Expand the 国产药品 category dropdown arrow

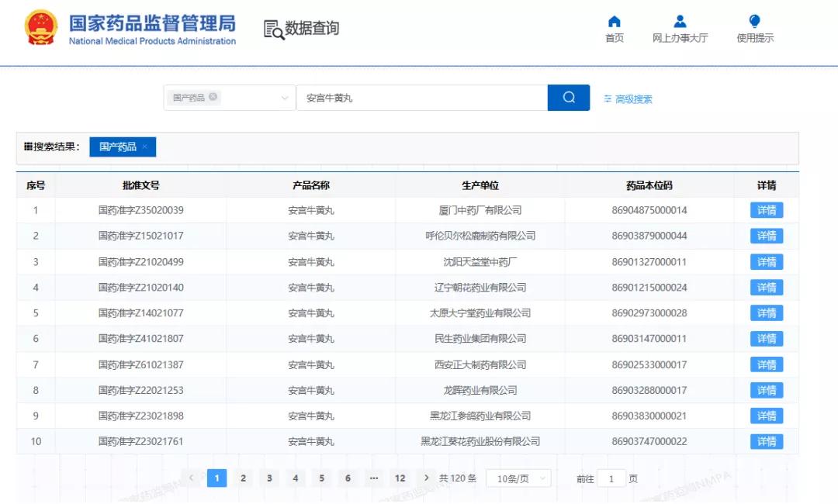(283, 97)
